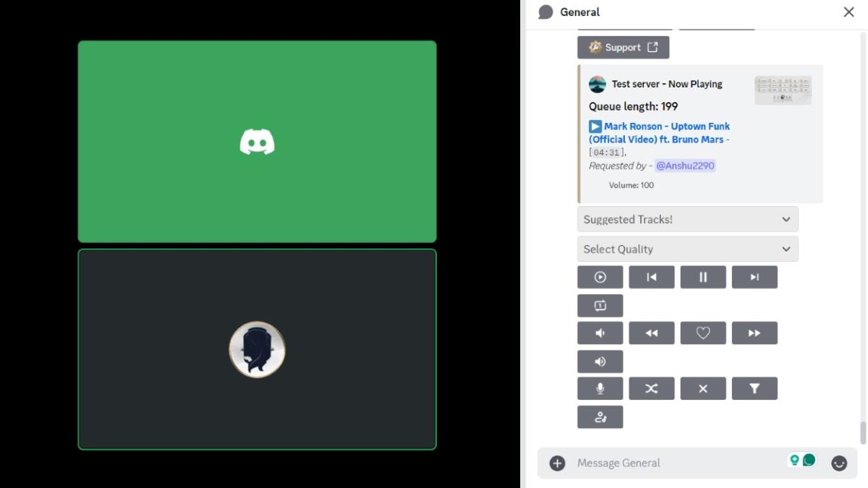Click the microphone icon
This screenshot has width=868, height=488.
tap(600, 388)
